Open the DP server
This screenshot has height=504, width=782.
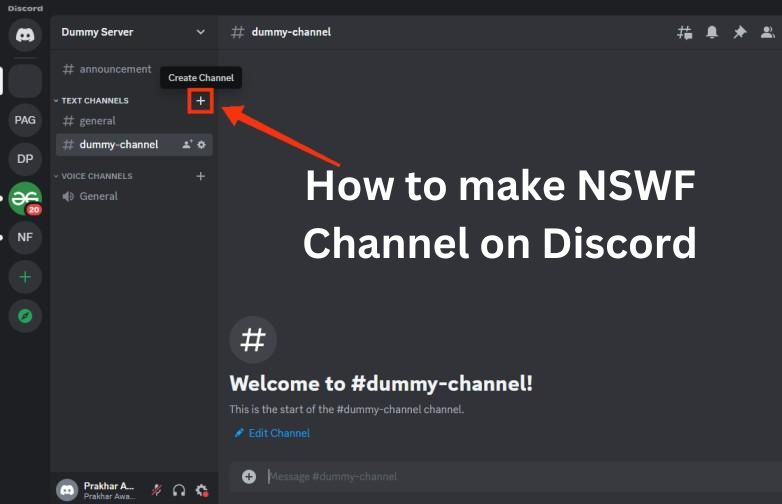point(25,159)
